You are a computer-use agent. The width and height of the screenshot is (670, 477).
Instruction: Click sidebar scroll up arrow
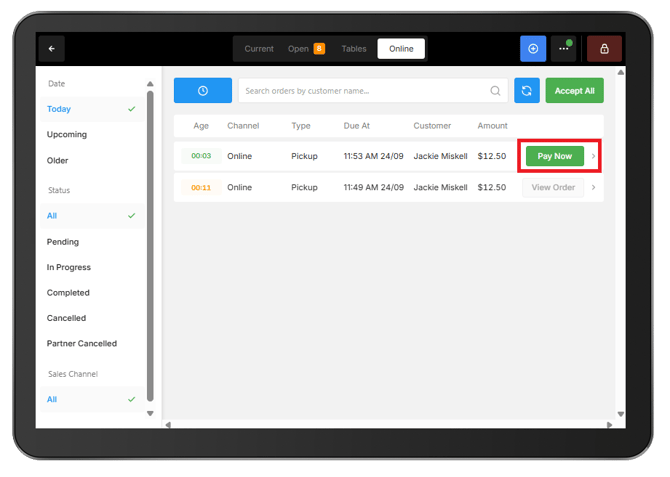tap(150, 83)
